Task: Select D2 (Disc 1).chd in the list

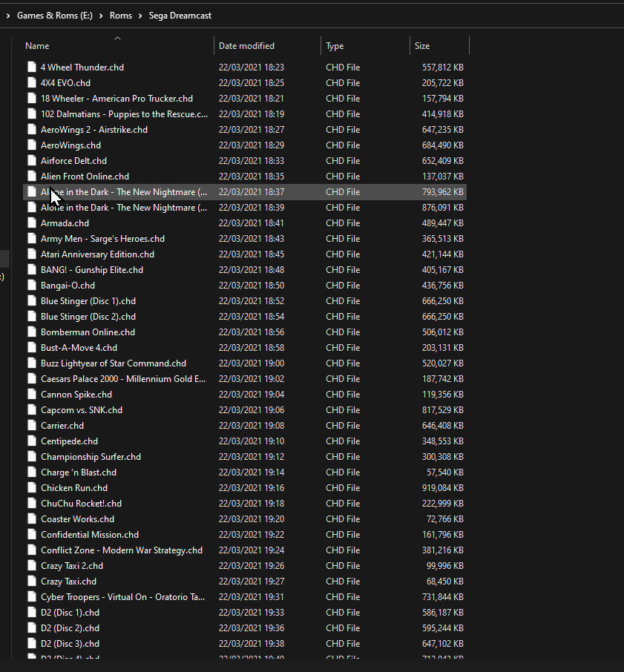Action: tap(70, 613)
